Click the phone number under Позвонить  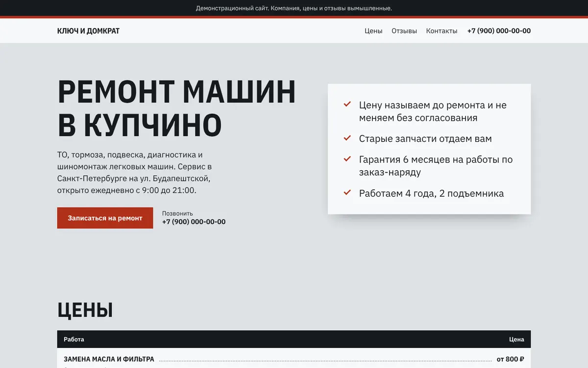pyautogui.click(x=194, y=222)
